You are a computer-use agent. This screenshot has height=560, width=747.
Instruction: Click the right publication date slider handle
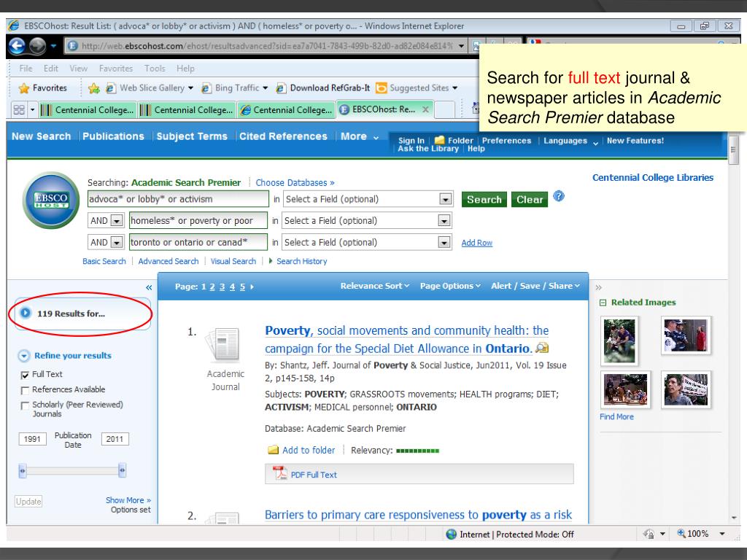[122, 470]
